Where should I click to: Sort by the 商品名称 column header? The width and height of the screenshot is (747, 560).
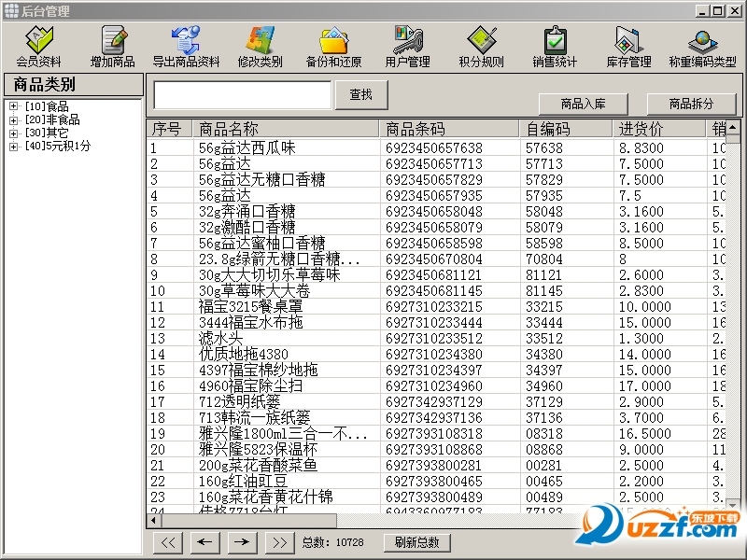tap(286, 129)
